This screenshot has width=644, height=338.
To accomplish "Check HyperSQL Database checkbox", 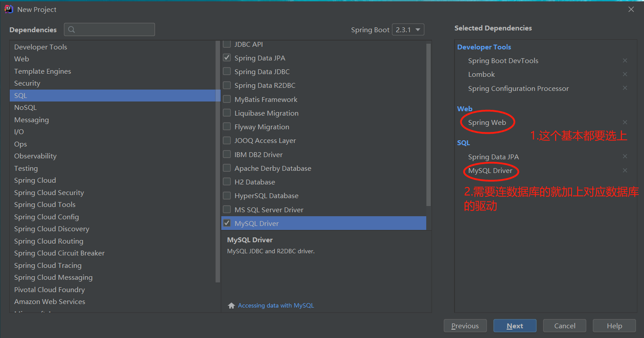I will click(x=227, y=195).
